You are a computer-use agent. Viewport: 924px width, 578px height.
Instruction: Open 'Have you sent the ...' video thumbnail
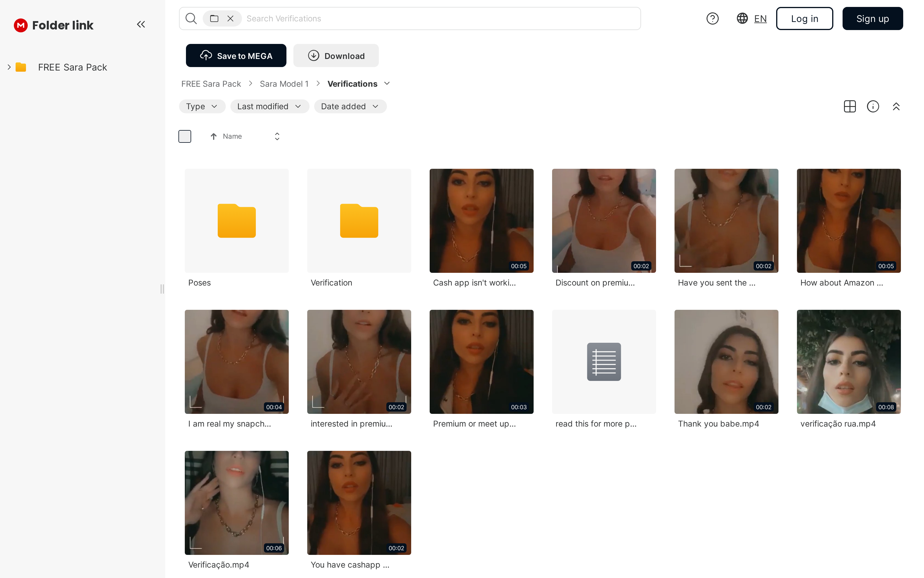(726, 221)
